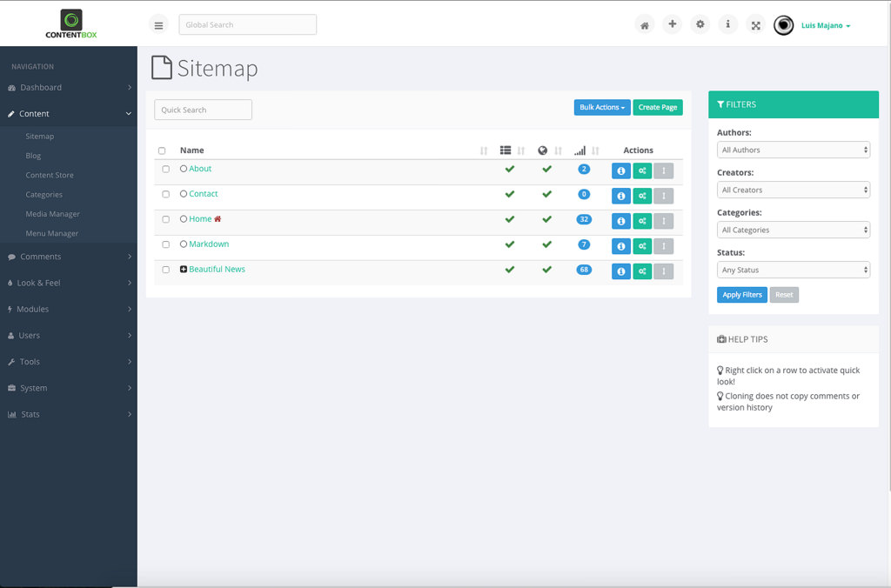Open the settings gear icon in header
This screenshot has height=588, width=891.
click(x=700, y=24)
